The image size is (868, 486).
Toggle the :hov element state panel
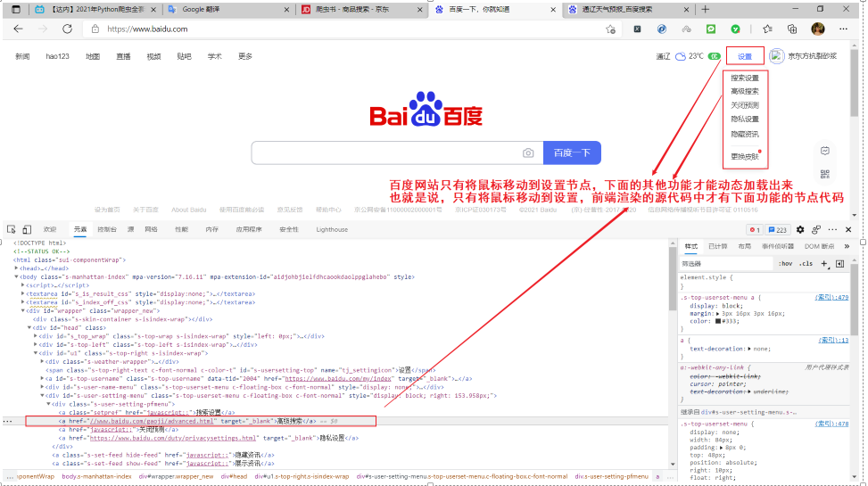tap(785, 263)
